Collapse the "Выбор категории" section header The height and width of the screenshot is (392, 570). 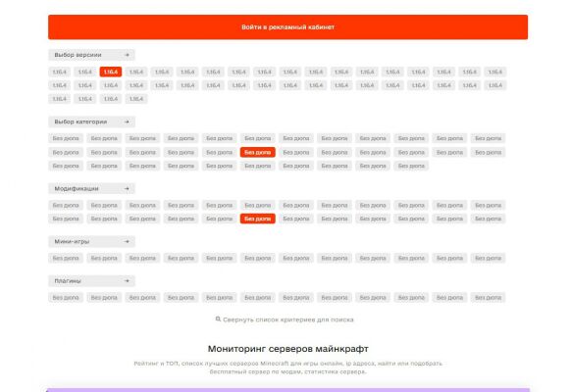[x=91, y=122]
